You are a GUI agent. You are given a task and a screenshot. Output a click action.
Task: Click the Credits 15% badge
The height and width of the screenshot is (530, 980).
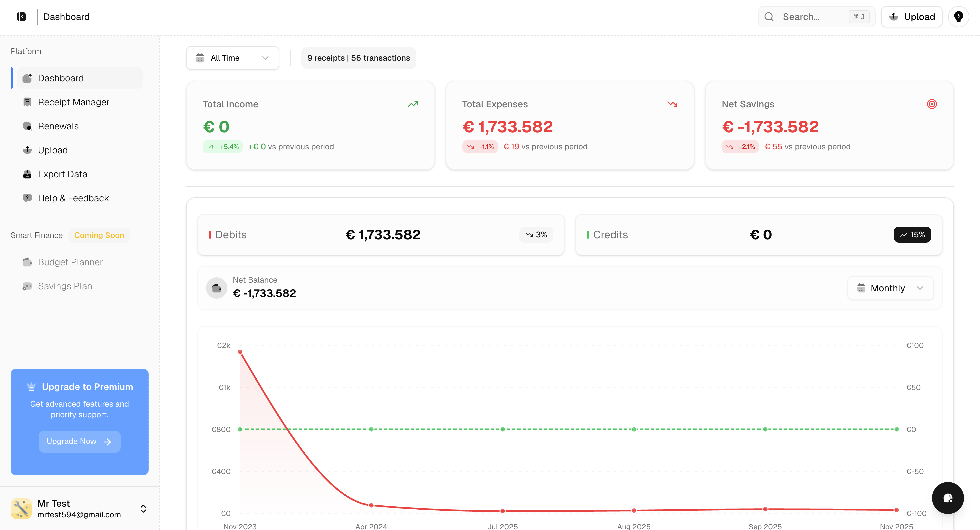(912, 235)
